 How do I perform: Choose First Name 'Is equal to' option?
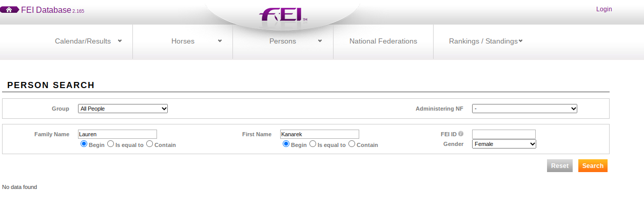pyautogui.click(x=313, y=144)
